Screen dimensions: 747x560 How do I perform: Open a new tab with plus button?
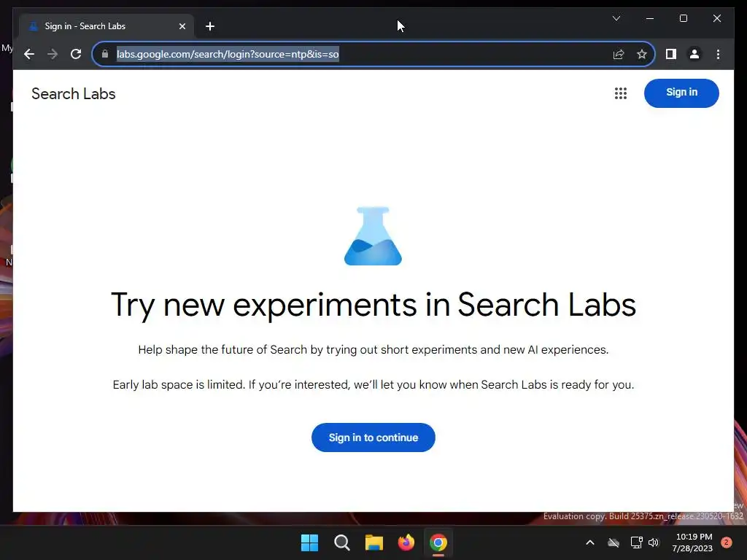point(210,26)
